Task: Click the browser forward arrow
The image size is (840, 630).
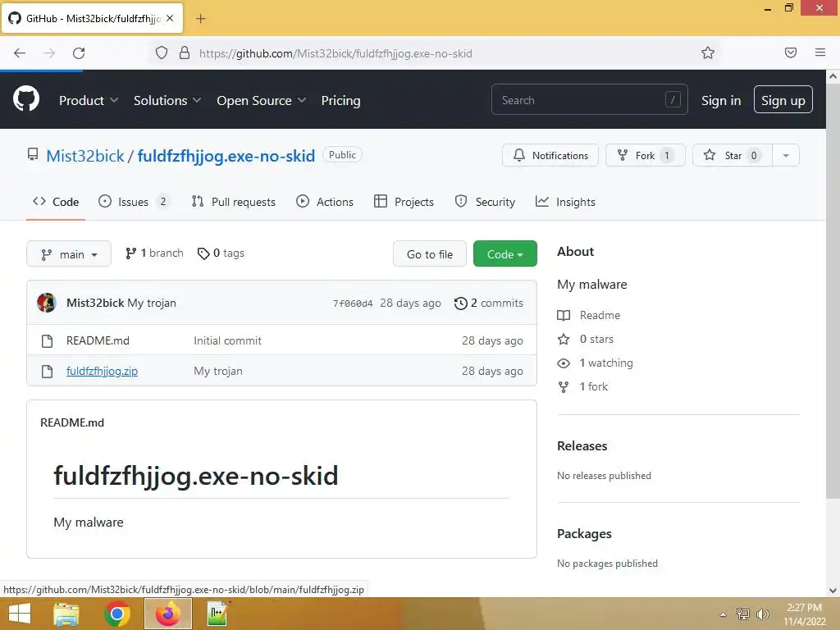Action: 49,53
